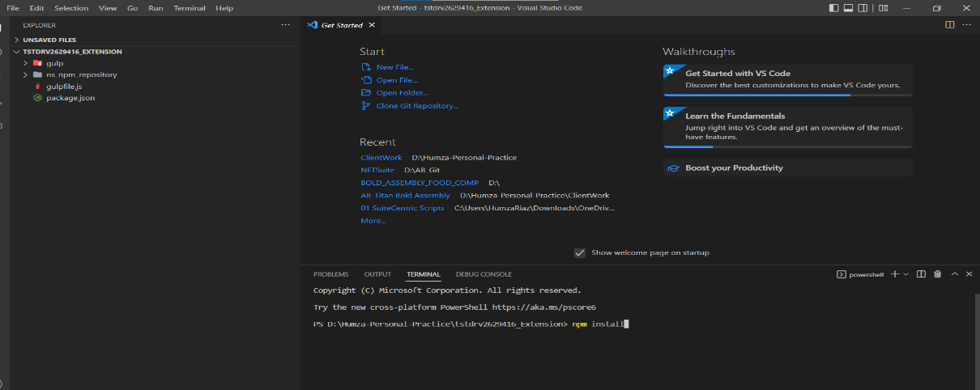Click the Open File... link
The width and height of the screenshot is (980, 390).
coord(397,80)
